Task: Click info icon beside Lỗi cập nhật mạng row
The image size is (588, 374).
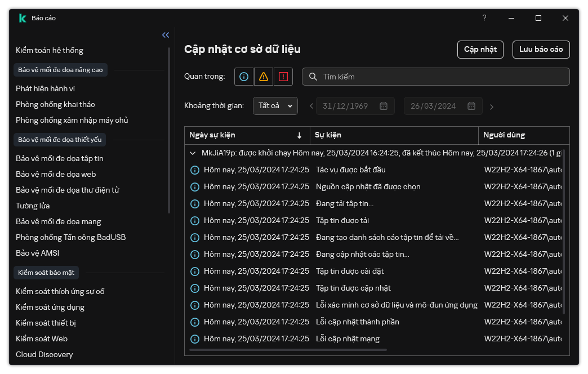Action: (x=195, y=339)
